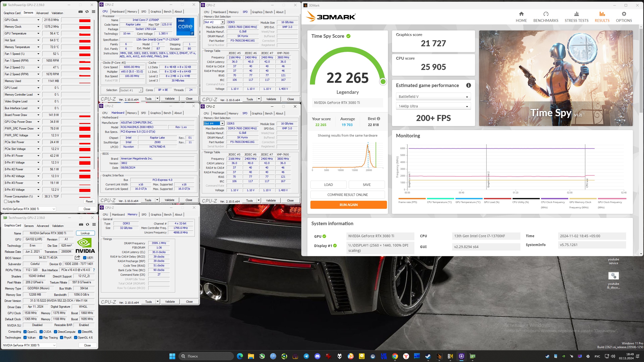Open Tools dropdown arrow in CPU-Z CPU window
The width and height of the screenshot is (644, 362).
[x=158, y=99]
